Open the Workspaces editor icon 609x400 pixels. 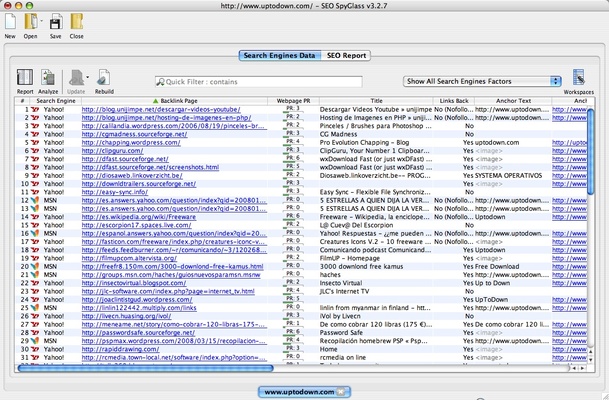(579, 77)
